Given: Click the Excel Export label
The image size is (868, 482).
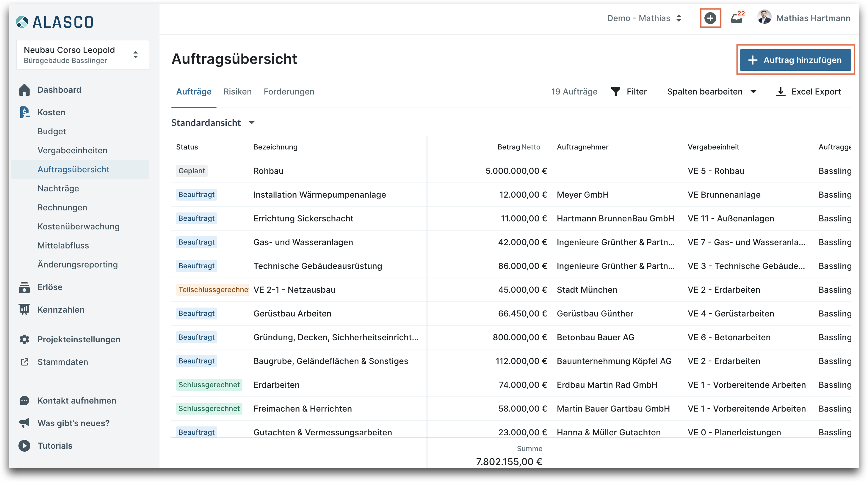Looking at the screenshot, I should point(816,92).
